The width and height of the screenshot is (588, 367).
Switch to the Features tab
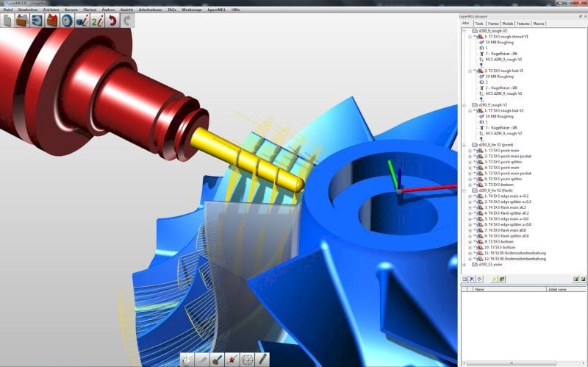523,24
